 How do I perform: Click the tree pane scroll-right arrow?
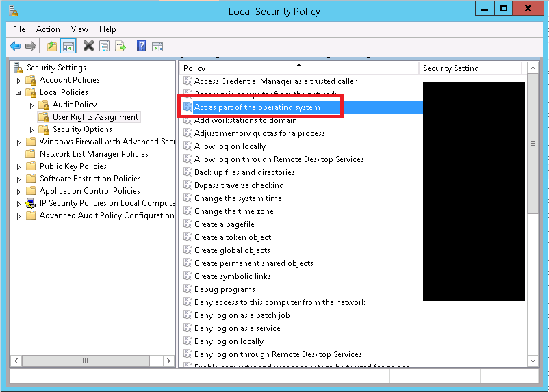[169, 361]
